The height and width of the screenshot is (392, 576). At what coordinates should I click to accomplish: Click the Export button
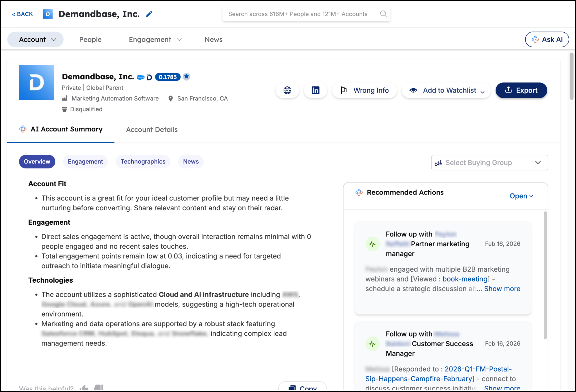(521, 90)
